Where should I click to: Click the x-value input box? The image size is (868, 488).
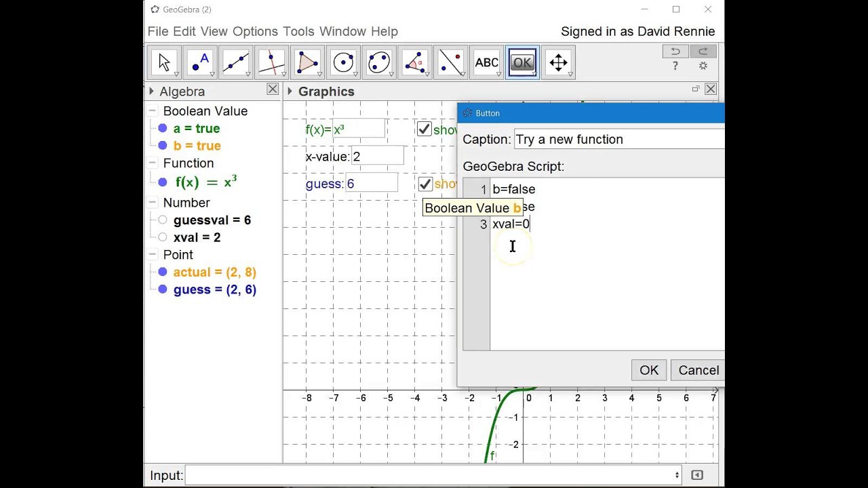coord(377,157)
